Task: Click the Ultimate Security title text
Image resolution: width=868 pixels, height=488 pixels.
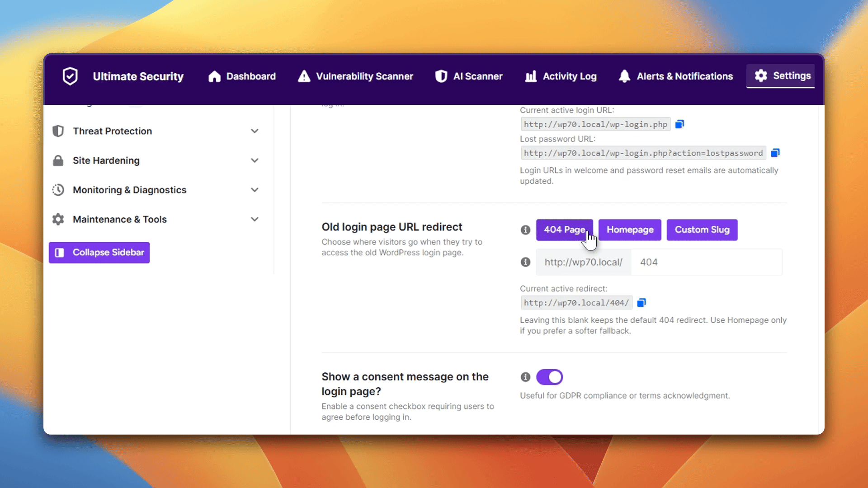Action: click(138, 76)
